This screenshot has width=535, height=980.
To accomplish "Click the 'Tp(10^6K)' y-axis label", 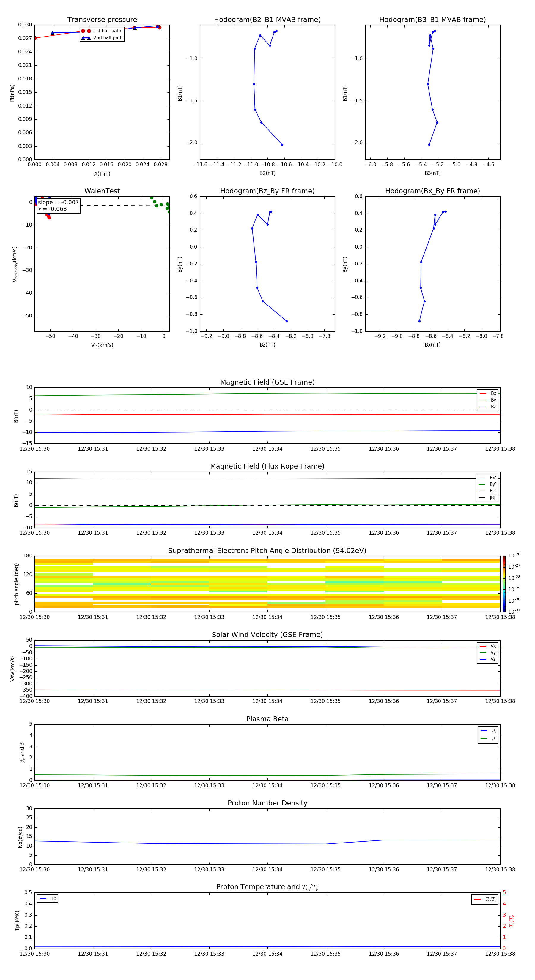I will 17,921.
